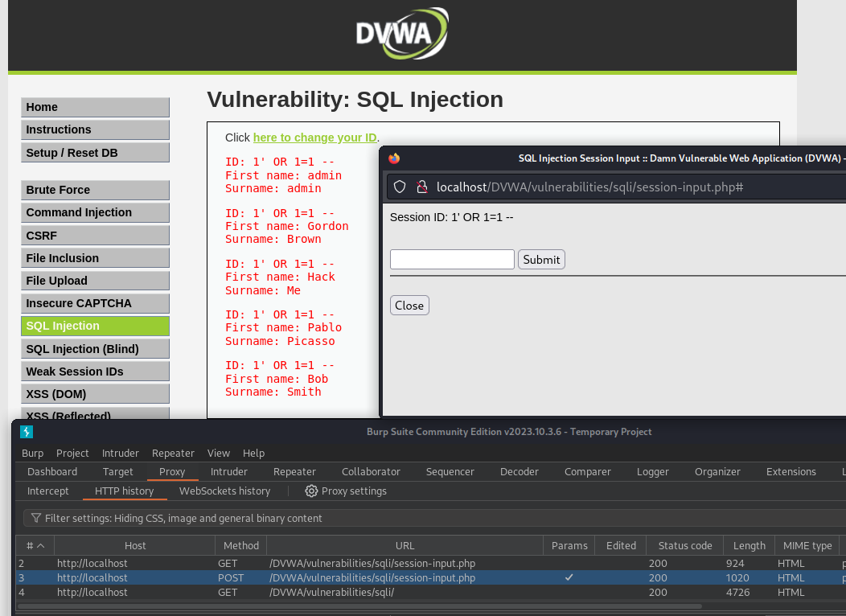Open the Intruder menu in menu bar

click(121, 453)
